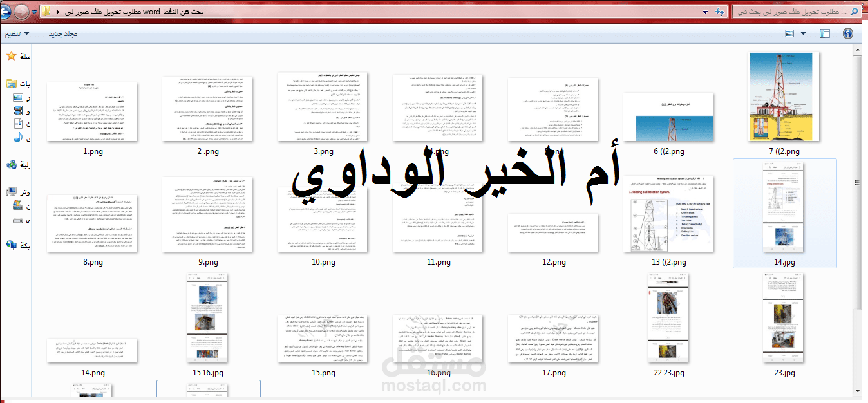Select the 15 16.jpg thumbnail
The width and height of the screenshot is (868, 403).
(x=207, y=318)
